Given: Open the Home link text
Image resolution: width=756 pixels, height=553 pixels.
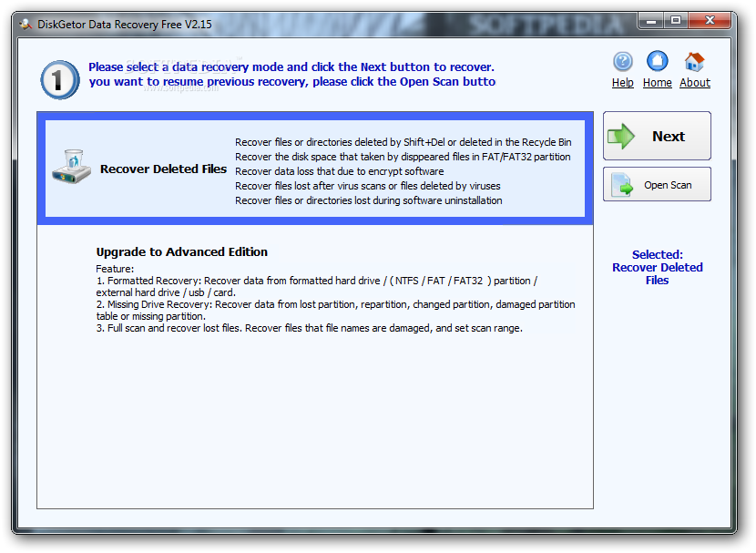Looking at the screenshot, I should point(657,83).
